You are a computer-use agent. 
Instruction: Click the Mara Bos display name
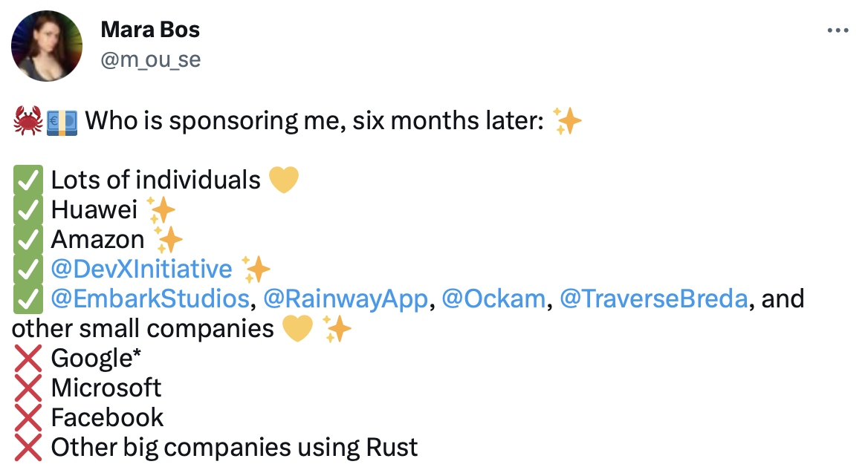(150, 30)
